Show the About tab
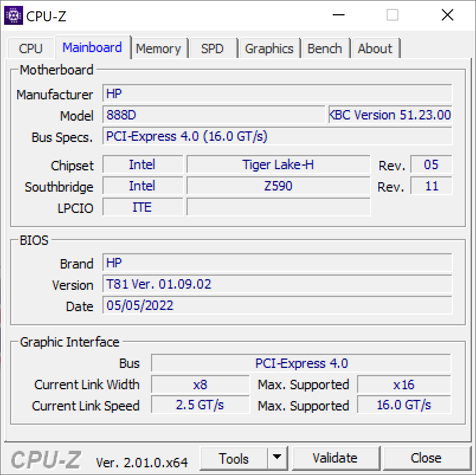The image size is (476, 475). tap(375, 49)
